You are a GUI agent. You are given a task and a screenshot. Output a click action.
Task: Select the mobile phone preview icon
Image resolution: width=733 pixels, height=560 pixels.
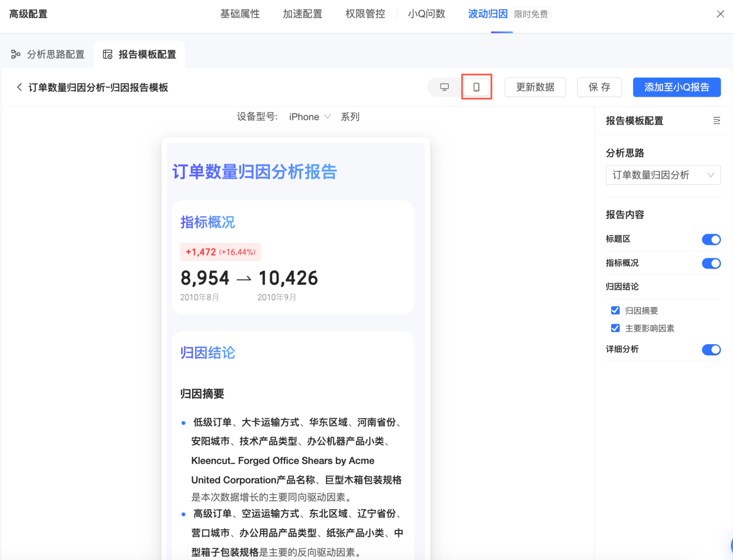[476, 87]
